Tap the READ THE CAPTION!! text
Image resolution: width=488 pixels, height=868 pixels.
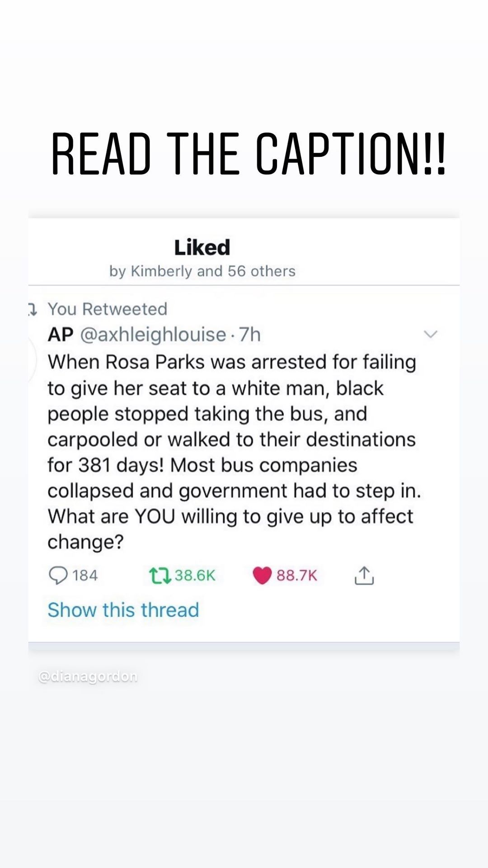pyautogui.click(x=248, y=154)
